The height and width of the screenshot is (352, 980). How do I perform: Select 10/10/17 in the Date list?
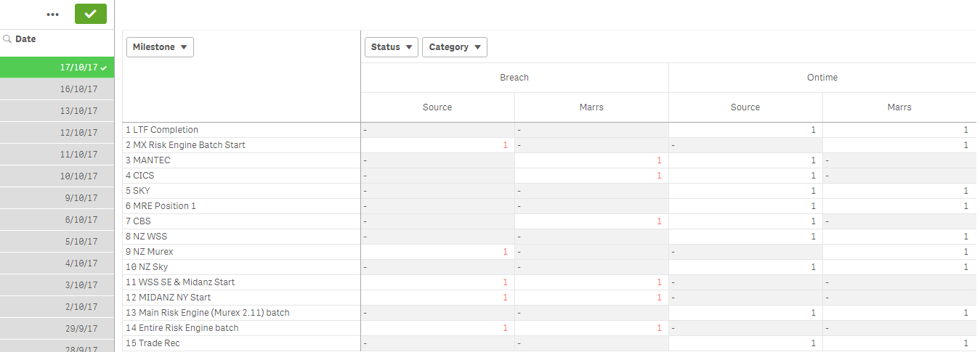point(78,176)
